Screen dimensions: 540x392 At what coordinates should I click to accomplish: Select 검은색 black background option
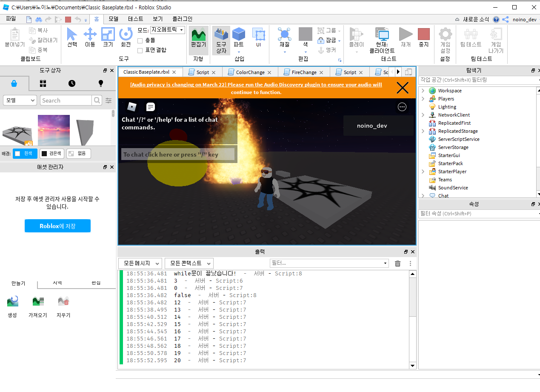pos(52,154)
